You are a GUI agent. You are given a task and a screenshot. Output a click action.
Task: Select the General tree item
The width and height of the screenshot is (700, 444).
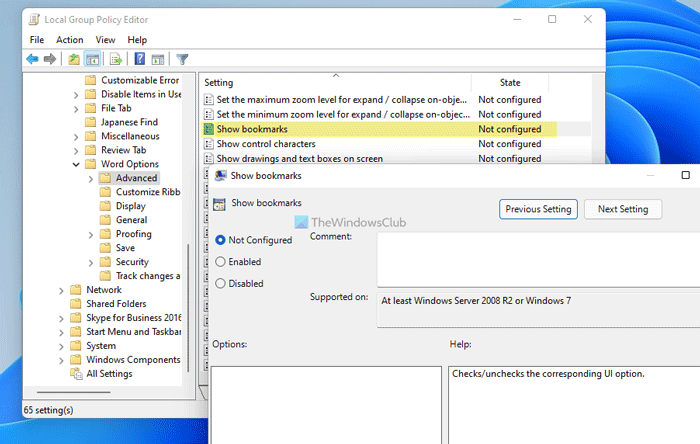(x=131, y=220)
